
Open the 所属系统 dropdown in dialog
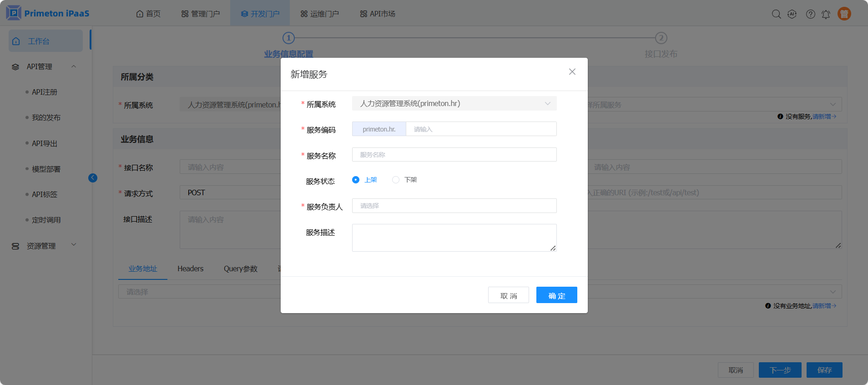(454, 104)
